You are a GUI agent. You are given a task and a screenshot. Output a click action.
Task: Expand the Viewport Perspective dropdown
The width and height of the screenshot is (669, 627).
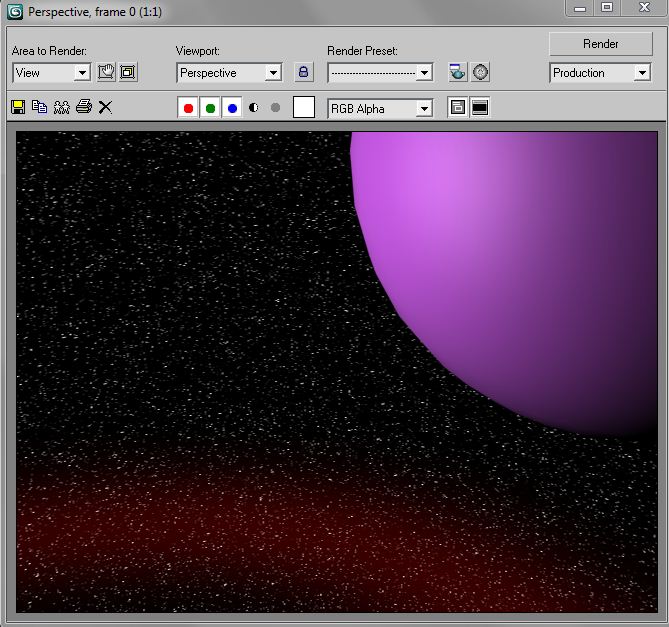tap(272, 73)
